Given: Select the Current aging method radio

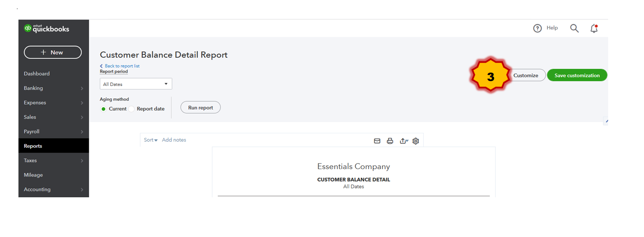Looking at the screenshot, I should (x=103, y=109).
